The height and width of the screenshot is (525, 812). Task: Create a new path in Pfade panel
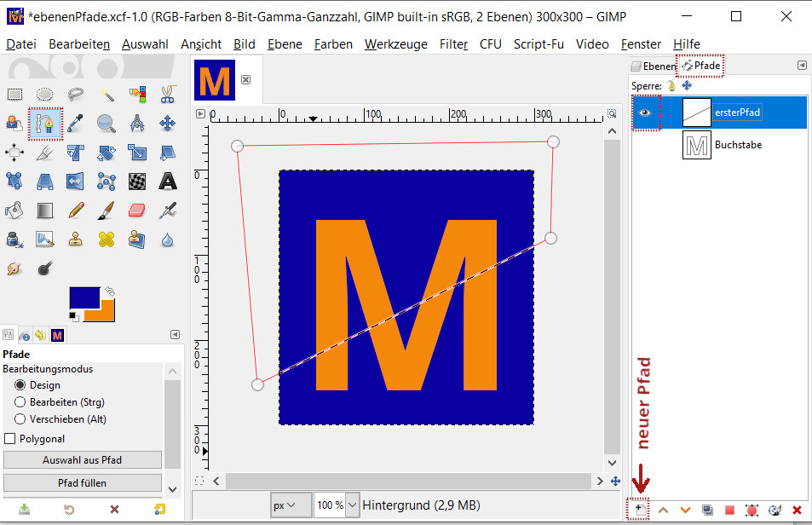(641, 510)
